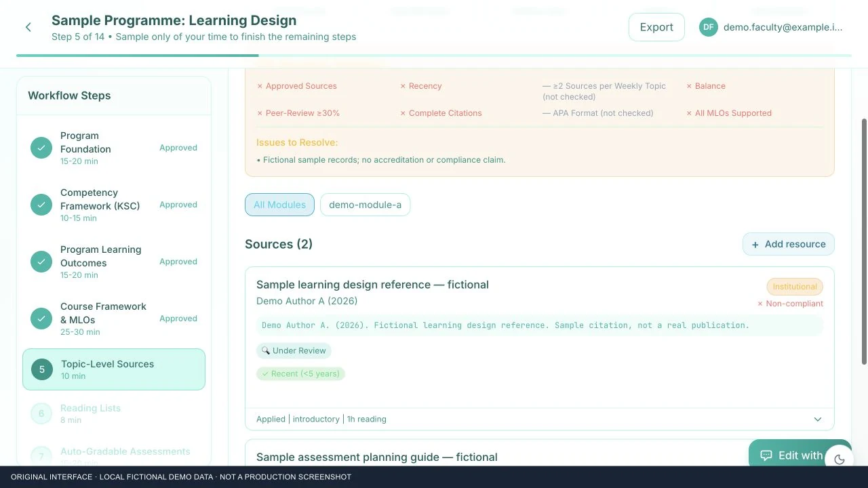Click the All MLOs Supported check item

(728, 113)
